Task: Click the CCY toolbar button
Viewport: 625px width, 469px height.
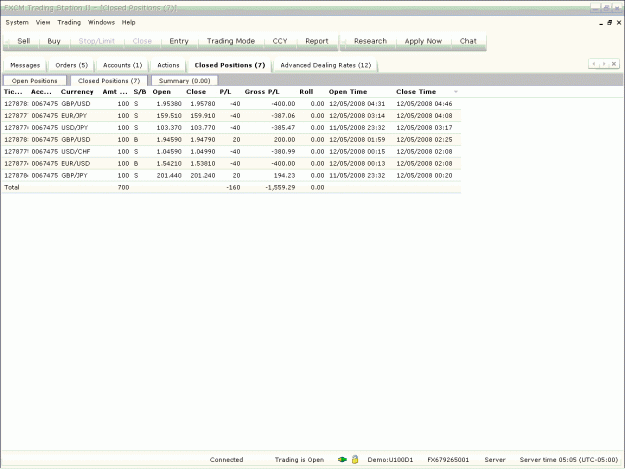Action: [280, 41]
